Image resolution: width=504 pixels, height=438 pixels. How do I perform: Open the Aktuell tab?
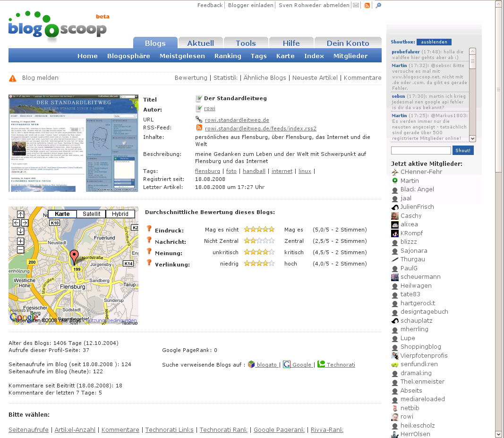(x=200, y=43)
